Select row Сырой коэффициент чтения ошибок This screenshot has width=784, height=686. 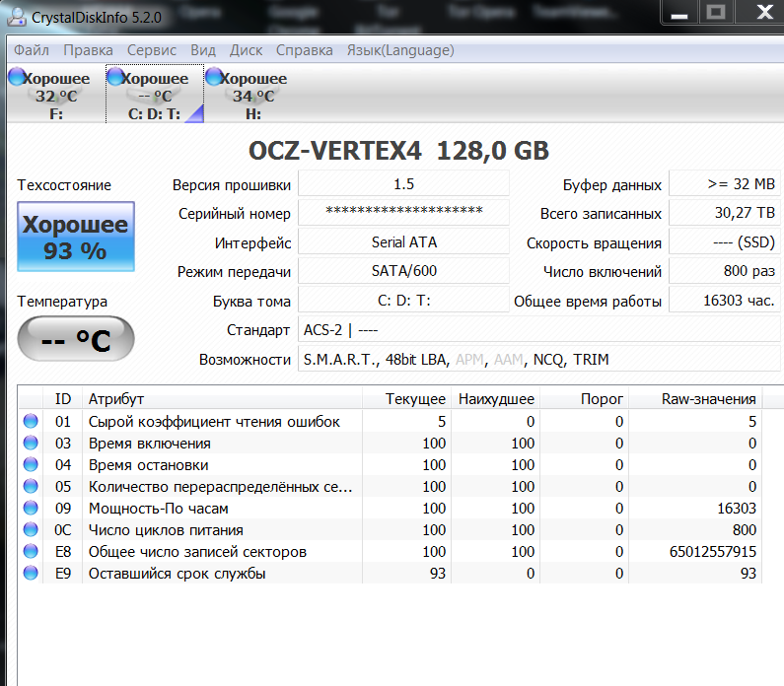click(390, 421)
